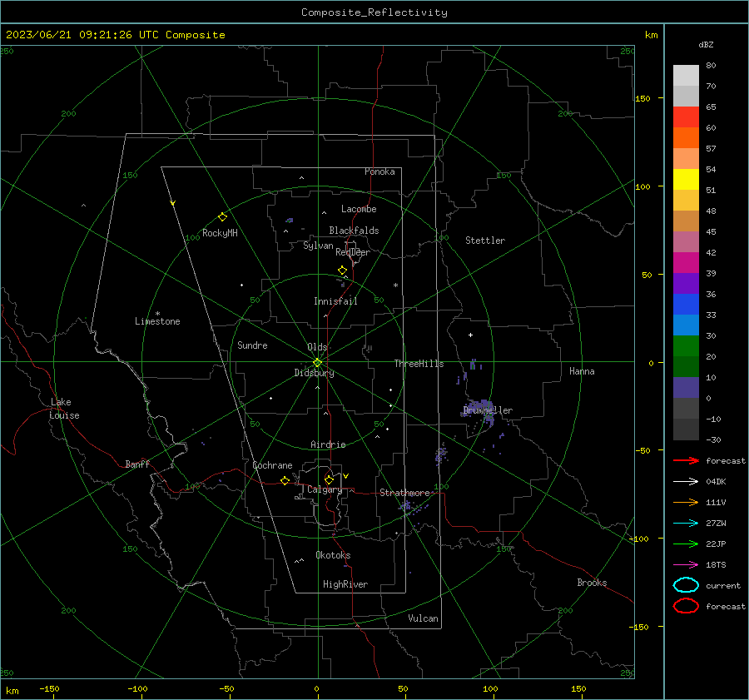Click the yellow diamond marker above Innisfail
This screenshot has height=700, width=749.
342,271
